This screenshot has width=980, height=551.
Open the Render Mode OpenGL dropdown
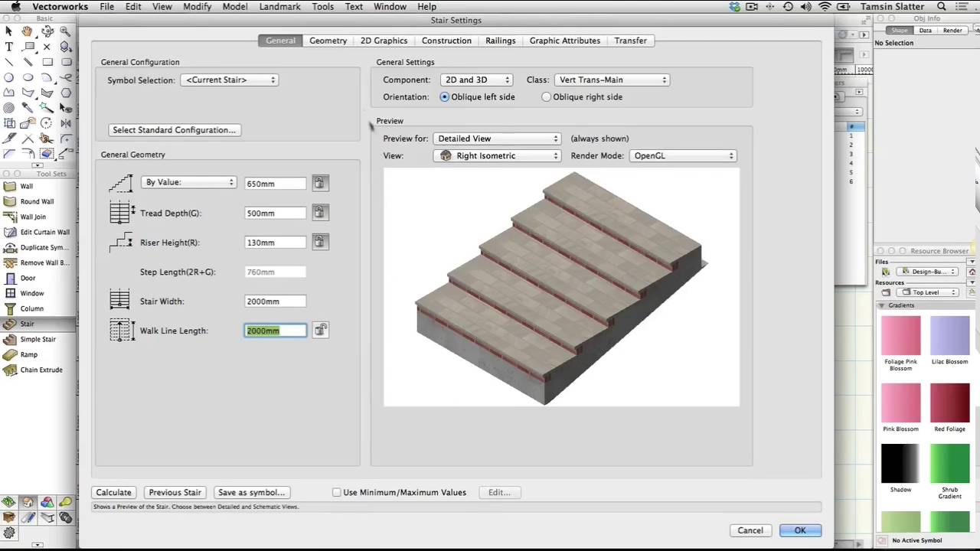[x=683, y=155]
